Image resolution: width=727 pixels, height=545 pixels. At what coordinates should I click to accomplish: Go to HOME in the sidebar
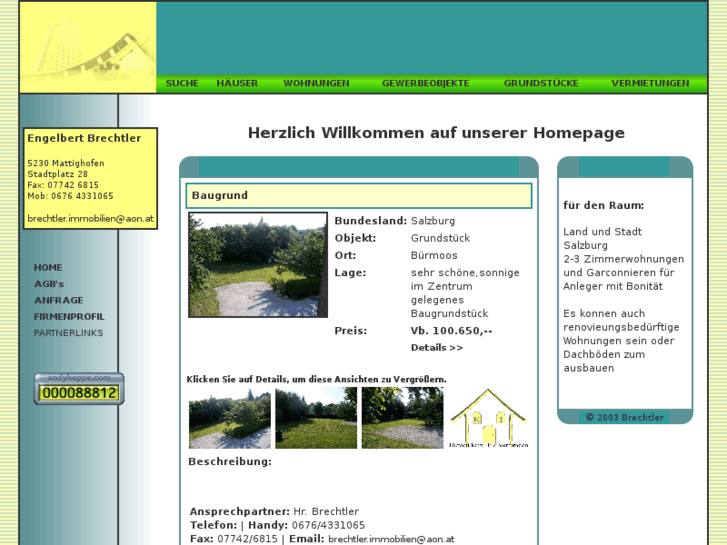click(48, 268)
